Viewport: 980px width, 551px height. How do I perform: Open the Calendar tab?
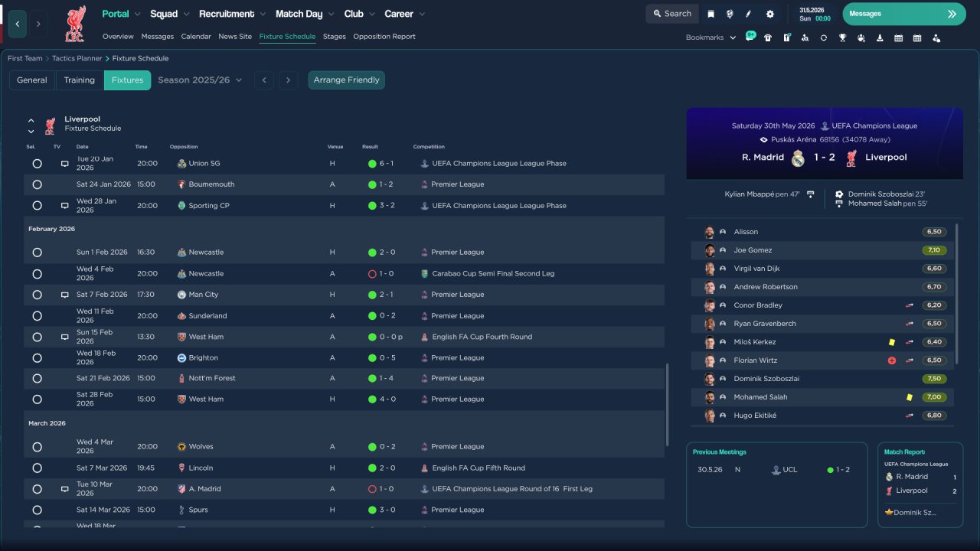196,37
